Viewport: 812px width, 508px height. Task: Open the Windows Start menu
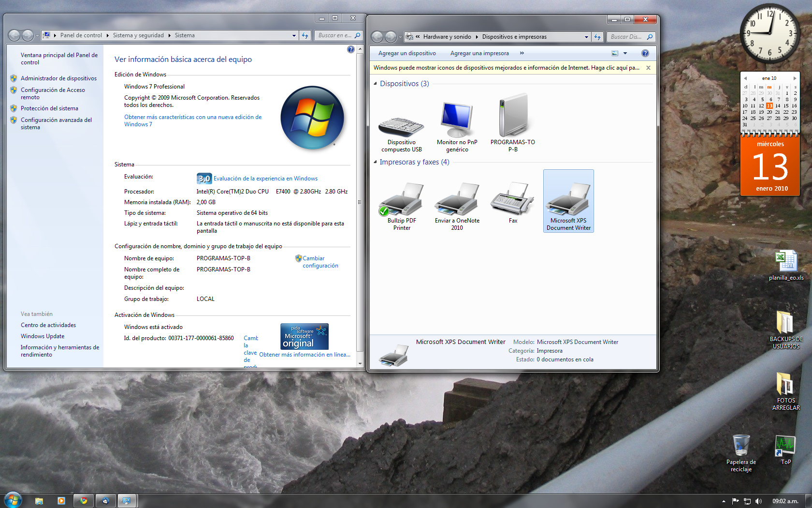(13, 500)
